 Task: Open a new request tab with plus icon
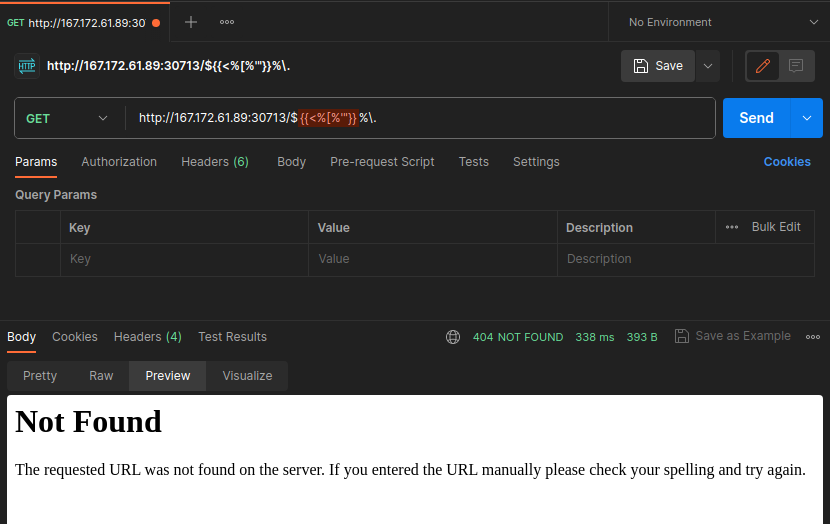click(191, 22)
